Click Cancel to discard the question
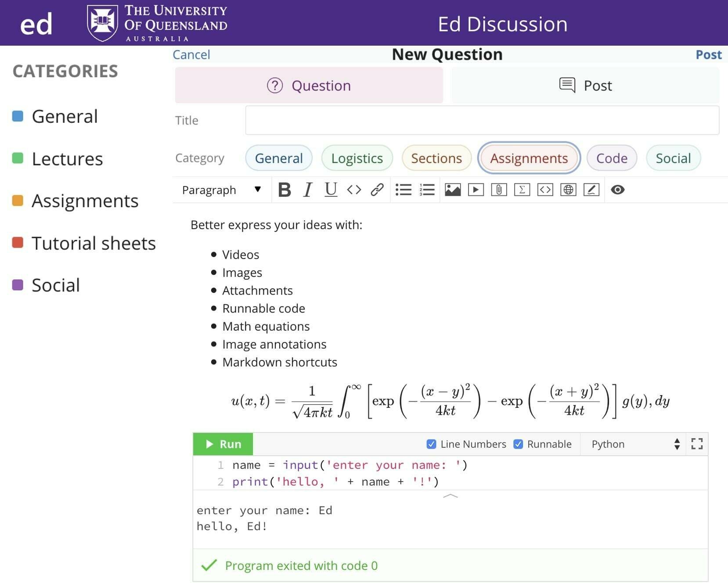 coord(191,54)
